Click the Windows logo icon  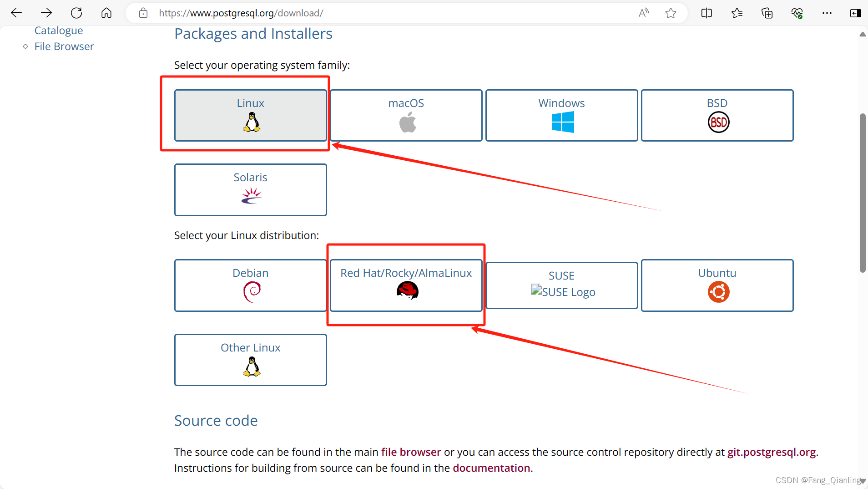(563, 122)
